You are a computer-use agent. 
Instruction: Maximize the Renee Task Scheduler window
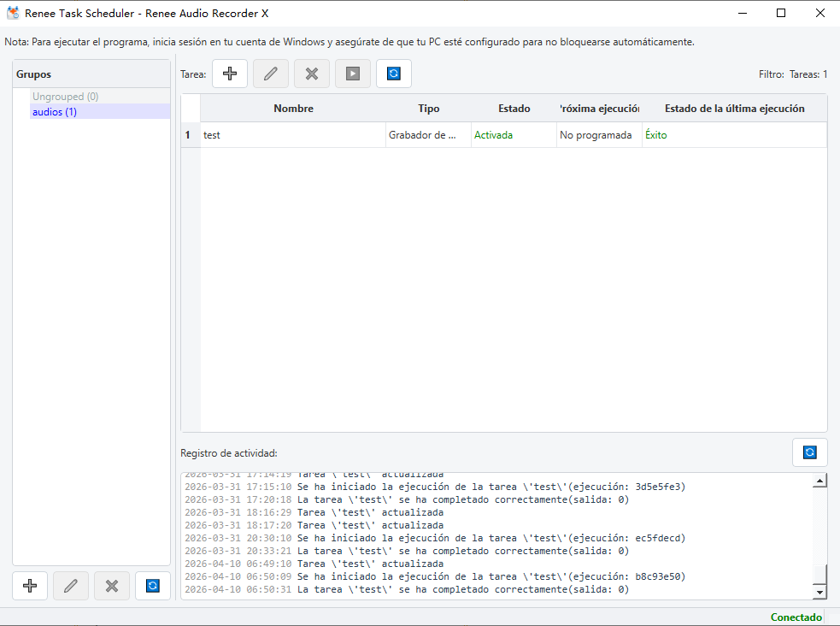pos(781,13)
